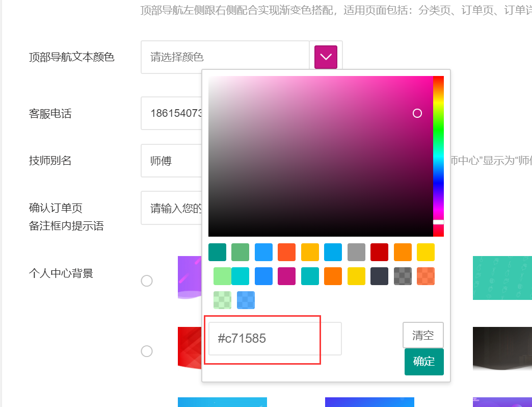Pick the turquoise swatch in second row

[310, 276]
